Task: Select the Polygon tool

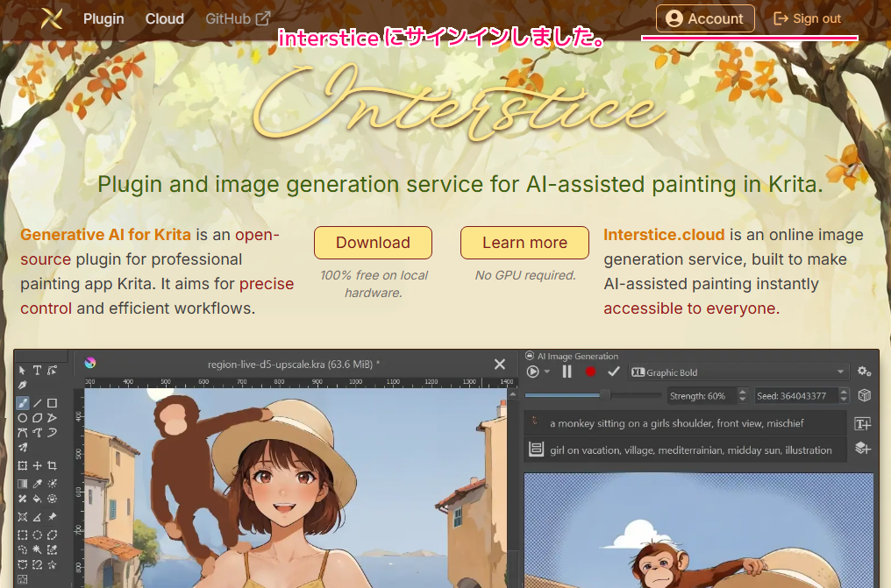Action: point(37,418)
